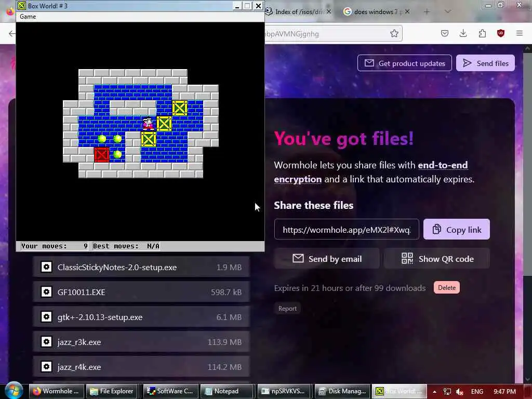532x399 pixels.
Task: Click the red crate on its target
Action: [102, 155]
